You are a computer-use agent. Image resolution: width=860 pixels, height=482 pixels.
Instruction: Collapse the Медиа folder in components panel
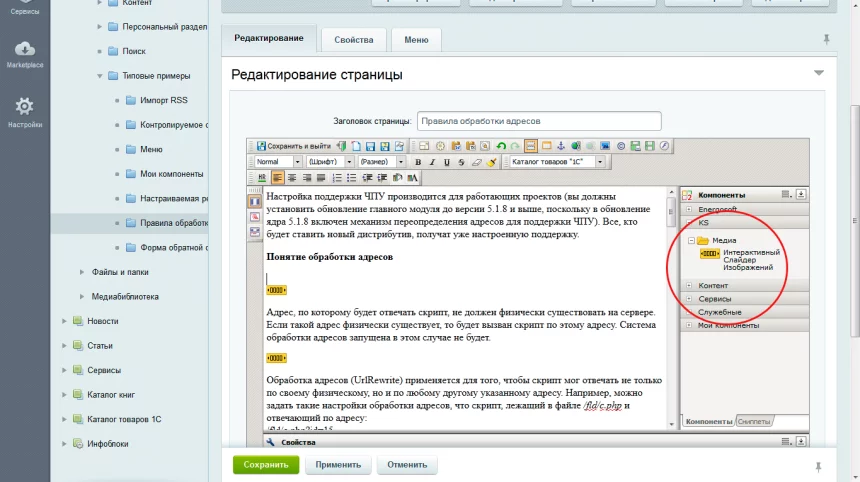point(691,241)
